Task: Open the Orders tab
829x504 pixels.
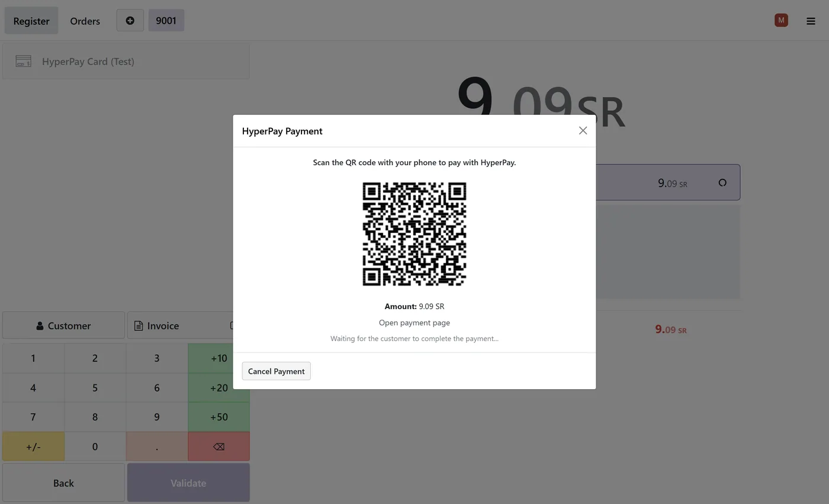Action: pyautogui.click(x=85, y=21)
